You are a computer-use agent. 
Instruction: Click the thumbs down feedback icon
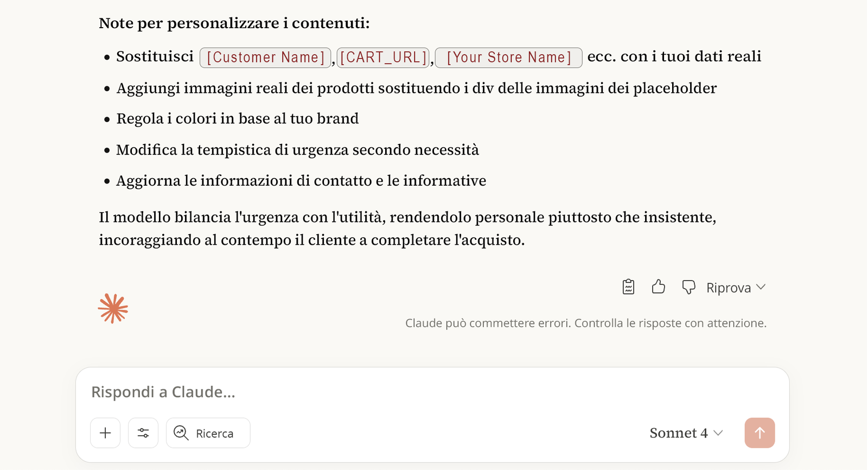tap(688, 287)
